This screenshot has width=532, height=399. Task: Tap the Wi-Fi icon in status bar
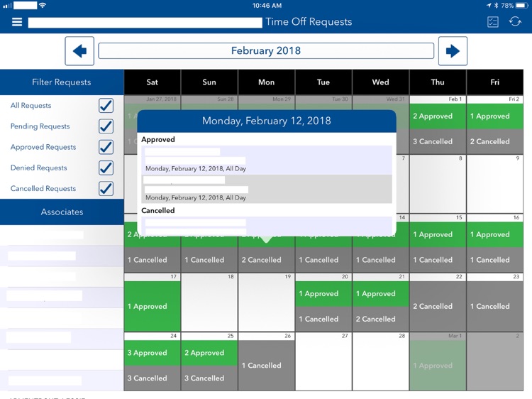point(42,6)
